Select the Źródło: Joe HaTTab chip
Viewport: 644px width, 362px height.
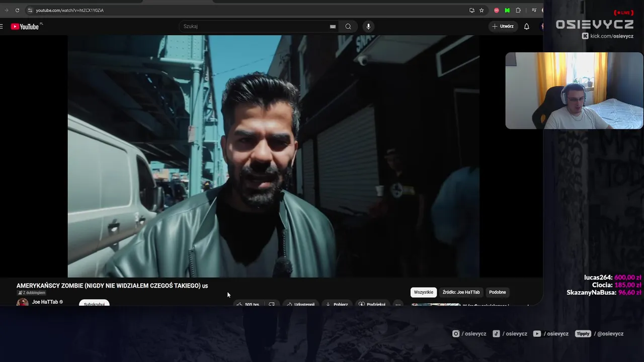pyautogui.click(x=461, y=292)
